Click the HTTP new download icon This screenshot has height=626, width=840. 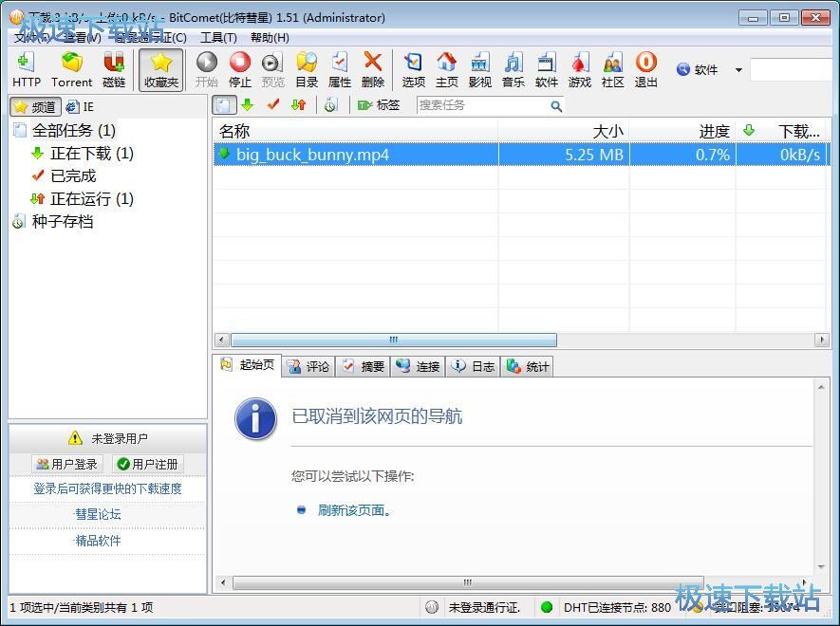(x=27, y=69)
